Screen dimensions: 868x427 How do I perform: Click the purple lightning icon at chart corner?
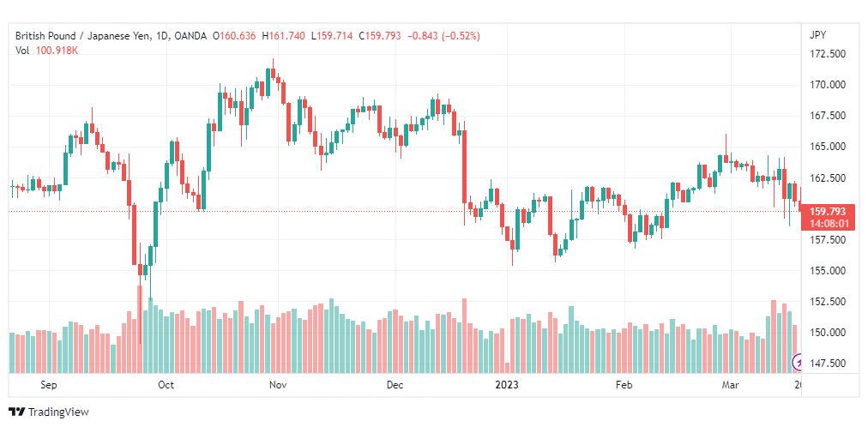pyautogui.click(x=799, y=361)
